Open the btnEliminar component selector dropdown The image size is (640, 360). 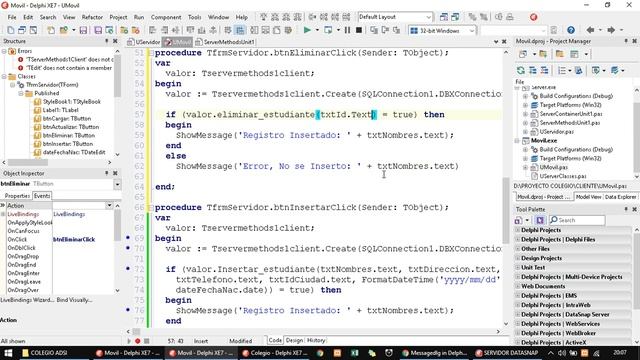click(x=117, y=184)
